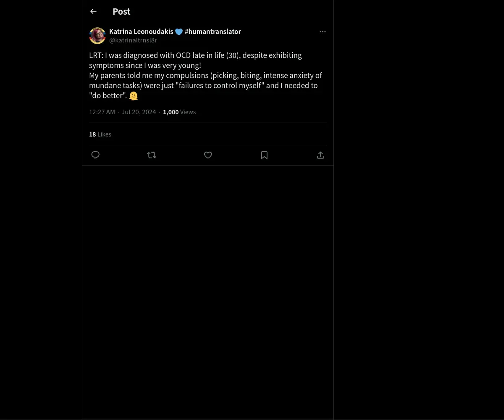Click the blue heart emoji beside the name
The height and width of the screenshot is (420, 504).
click(x=179, y=32)
